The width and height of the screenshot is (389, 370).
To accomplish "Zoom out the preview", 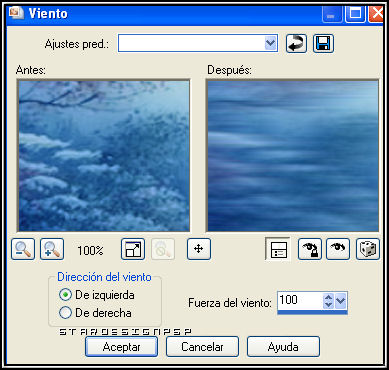I will click(23, 249).
